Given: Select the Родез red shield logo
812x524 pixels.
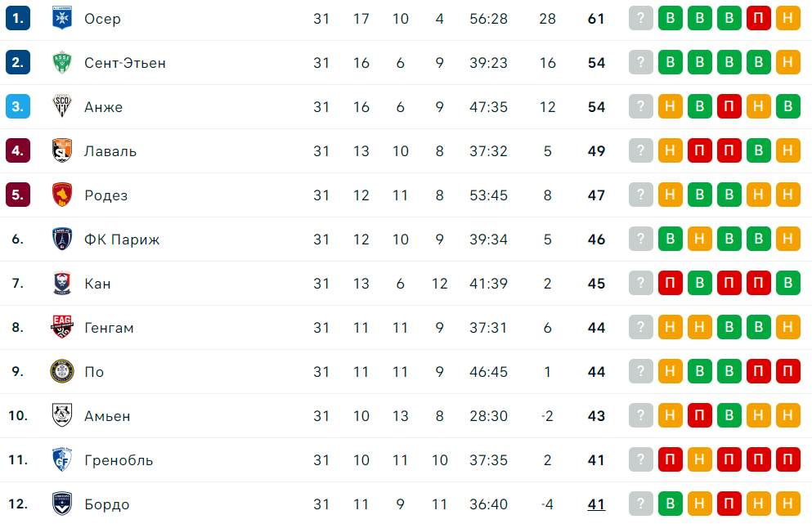Looking at the screenshot, I should point(61,195).
